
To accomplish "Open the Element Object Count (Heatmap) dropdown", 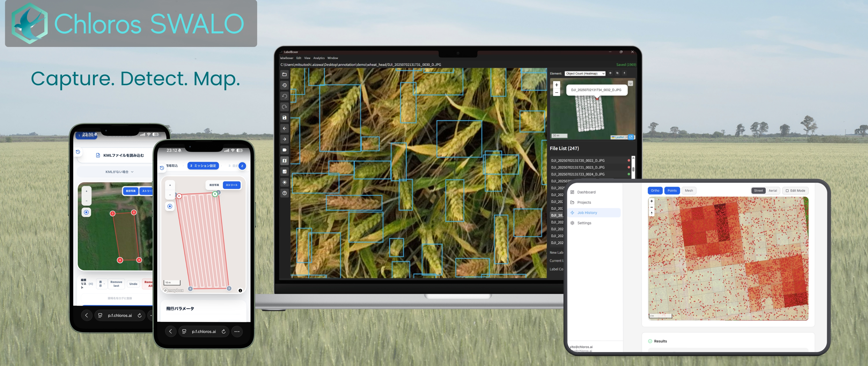I will click(x=585, y=73).
